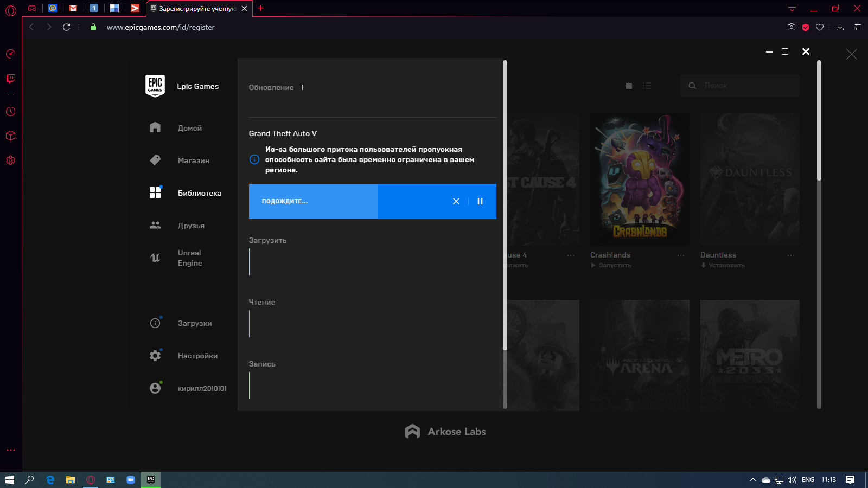Open Magic Arena game thumbnail
868x488 pixels.
pos(640,355)
